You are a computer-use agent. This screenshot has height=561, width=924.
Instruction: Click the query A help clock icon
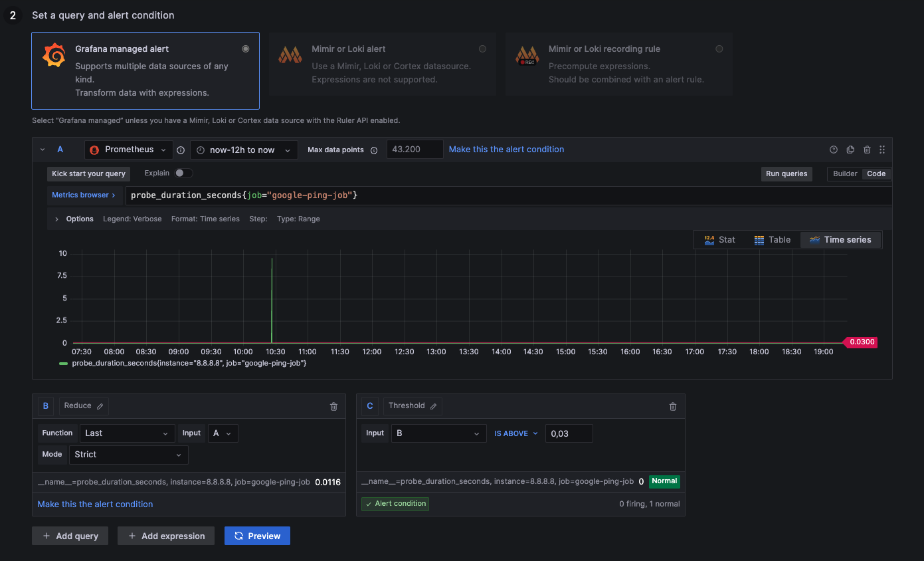click(834, 150)
